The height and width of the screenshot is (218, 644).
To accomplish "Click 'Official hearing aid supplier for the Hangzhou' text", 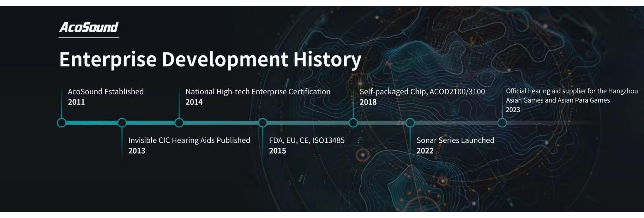I will coord(572,91).
